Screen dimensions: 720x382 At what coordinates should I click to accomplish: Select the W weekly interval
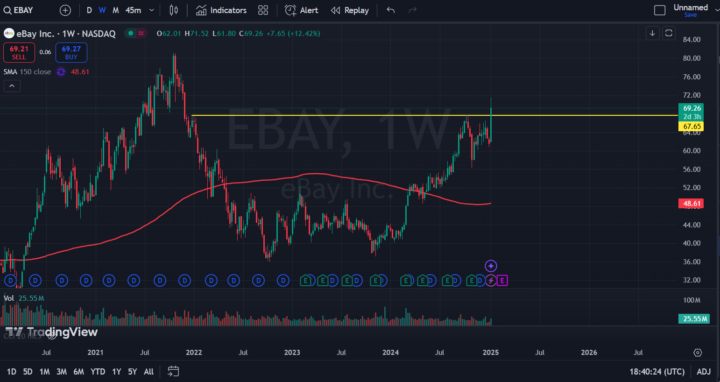pyautogui.click(x=102, y=10)
